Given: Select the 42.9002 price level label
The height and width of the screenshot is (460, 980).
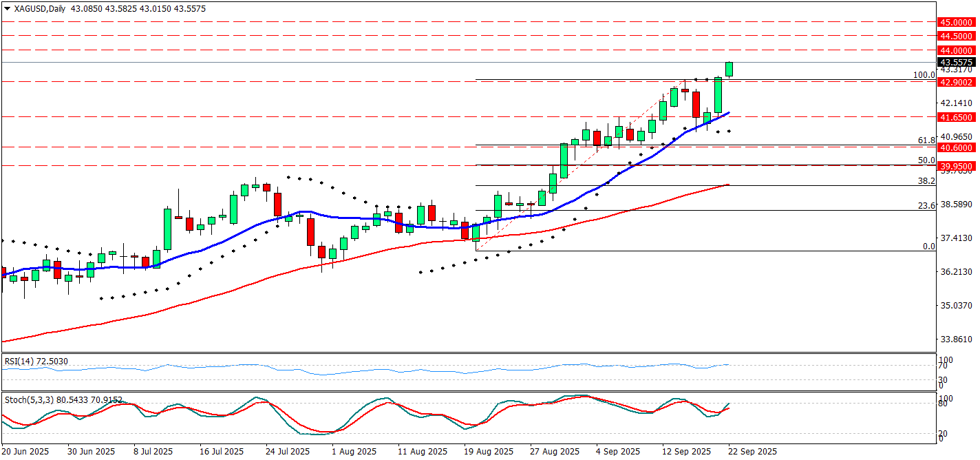Looking at the screenshot, I should pos(957,82).
